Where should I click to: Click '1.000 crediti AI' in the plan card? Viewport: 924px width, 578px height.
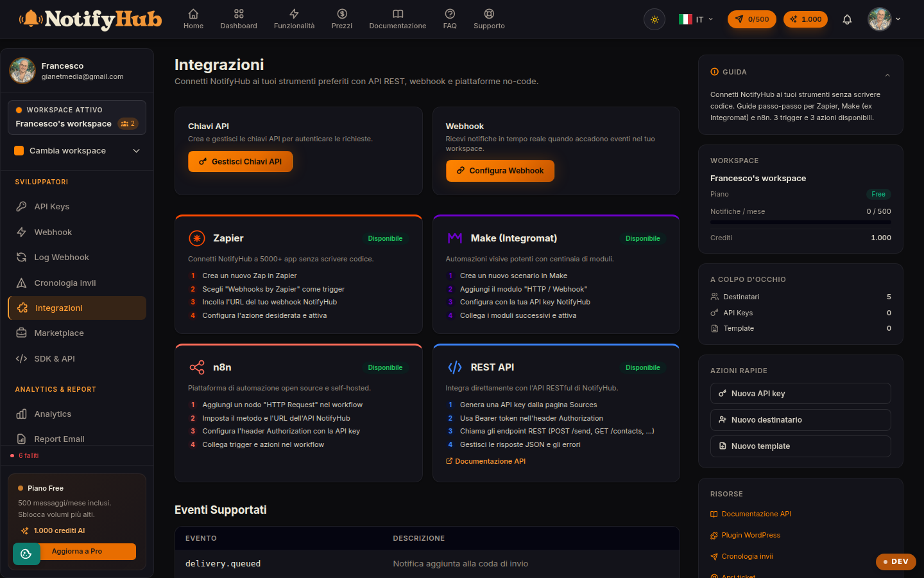53,530
